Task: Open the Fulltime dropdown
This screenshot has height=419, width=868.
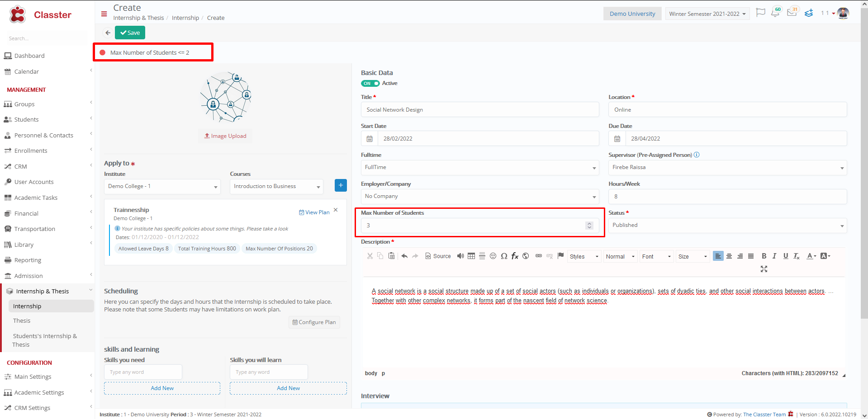Action: pyautogui.click(x=480, y=167)
